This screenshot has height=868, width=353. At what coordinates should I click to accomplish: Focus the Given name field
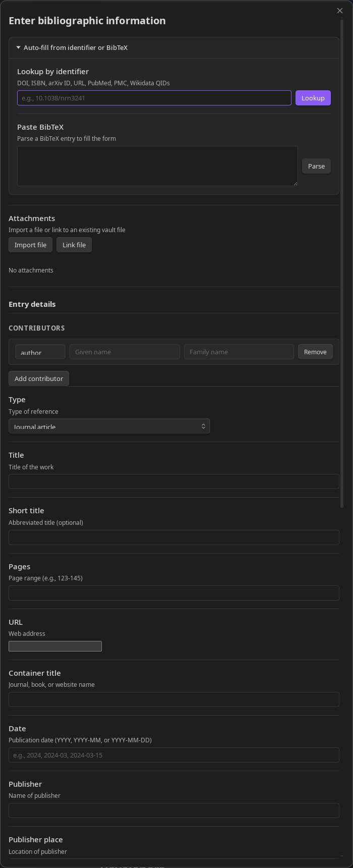point(125,352)
